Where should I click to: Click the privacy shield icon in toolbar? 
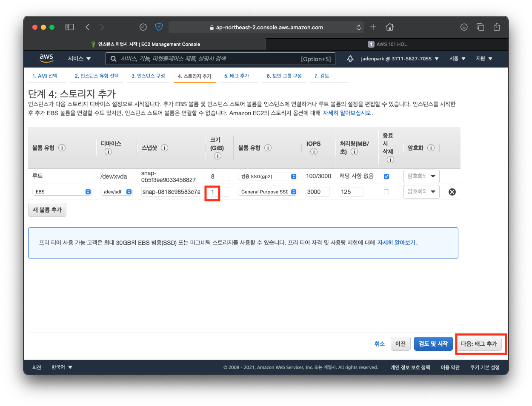[159, 27]
